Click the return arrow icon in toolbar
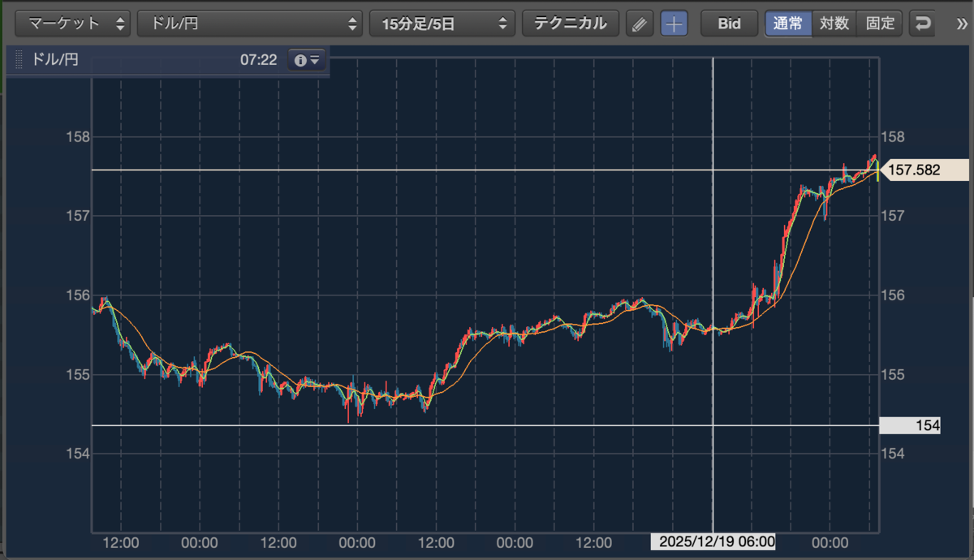The image size is (974, 560). click(923, 24)
